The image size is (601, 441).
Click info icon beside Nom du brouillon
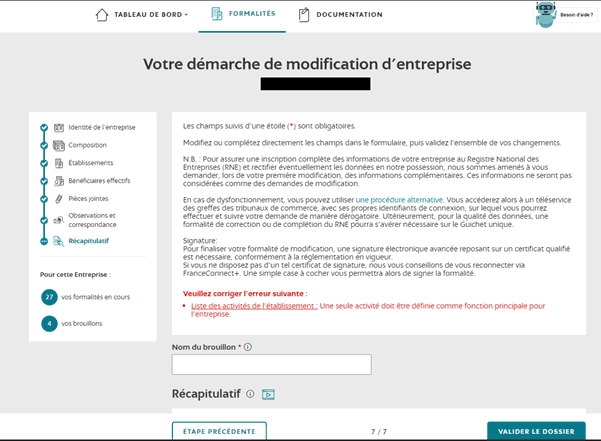point(248,347)
